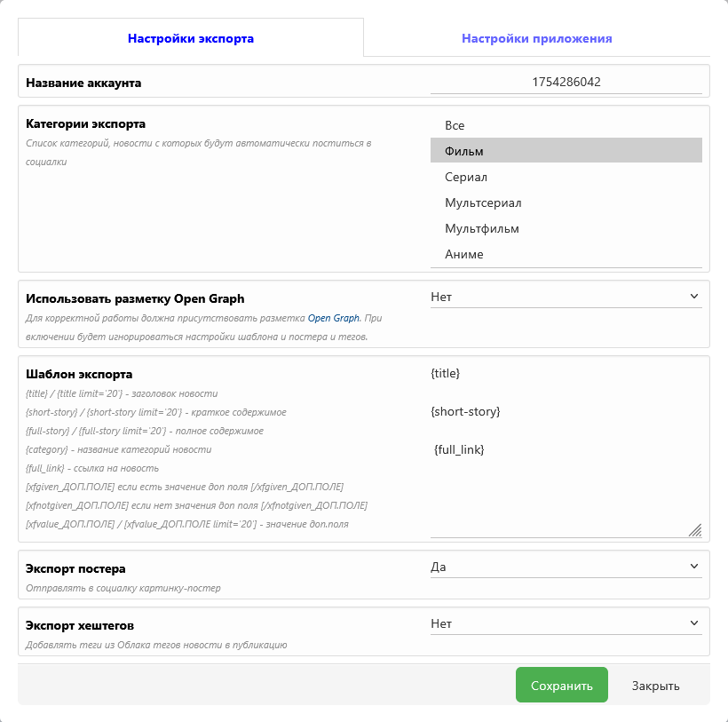This screenshot has height=722, width=728.
Task: Open the Open Graph documentation link
Action: coord(333,319)
